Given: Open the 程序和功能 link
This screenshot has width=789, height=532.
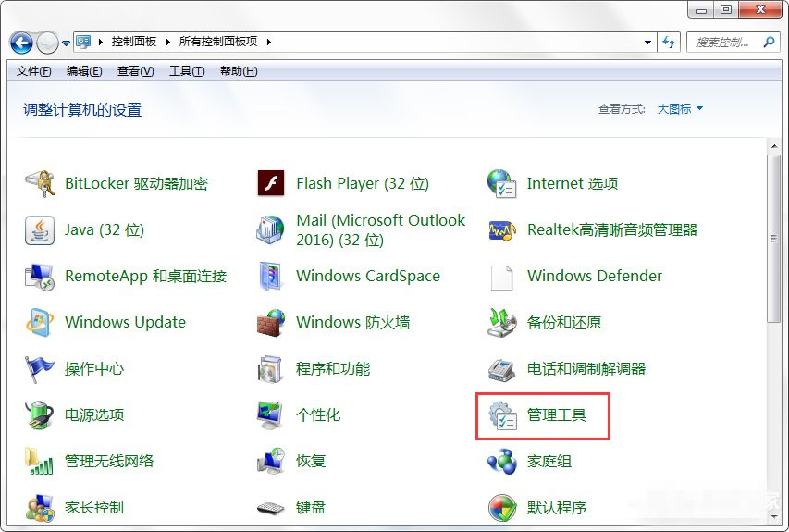Looking at the screenshot, I should coord(333,368).
